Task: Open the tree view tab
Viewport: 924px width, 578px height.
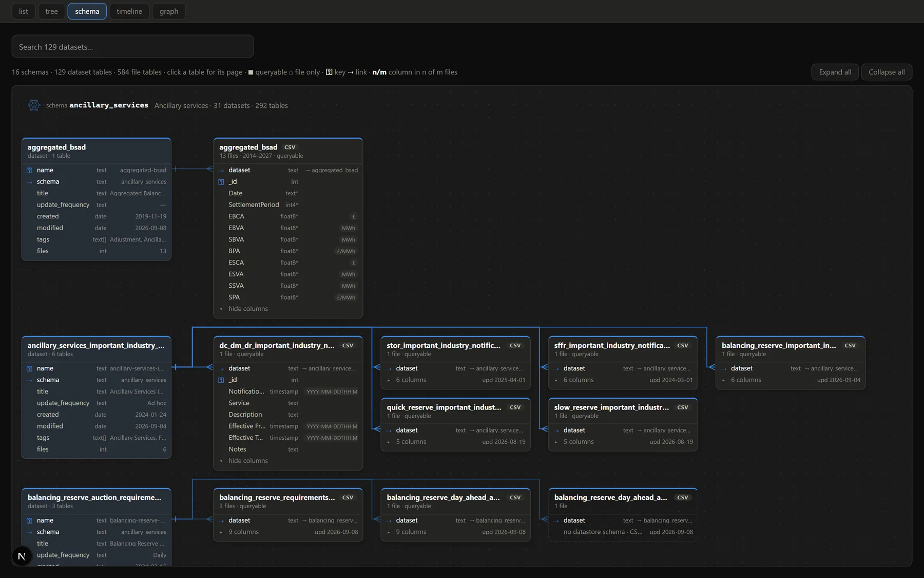Action: (x=51, y=11)
